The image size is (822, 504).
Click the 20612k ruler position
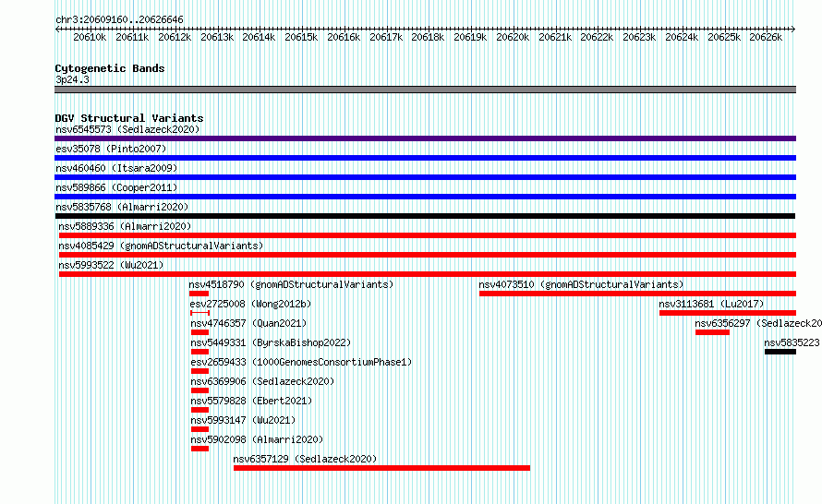coord(175,37)
